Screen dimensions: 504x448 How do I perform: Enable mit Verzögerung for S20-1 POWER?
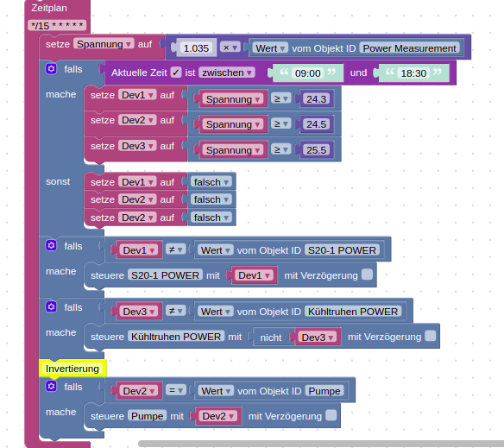click(x=367, y=274)
